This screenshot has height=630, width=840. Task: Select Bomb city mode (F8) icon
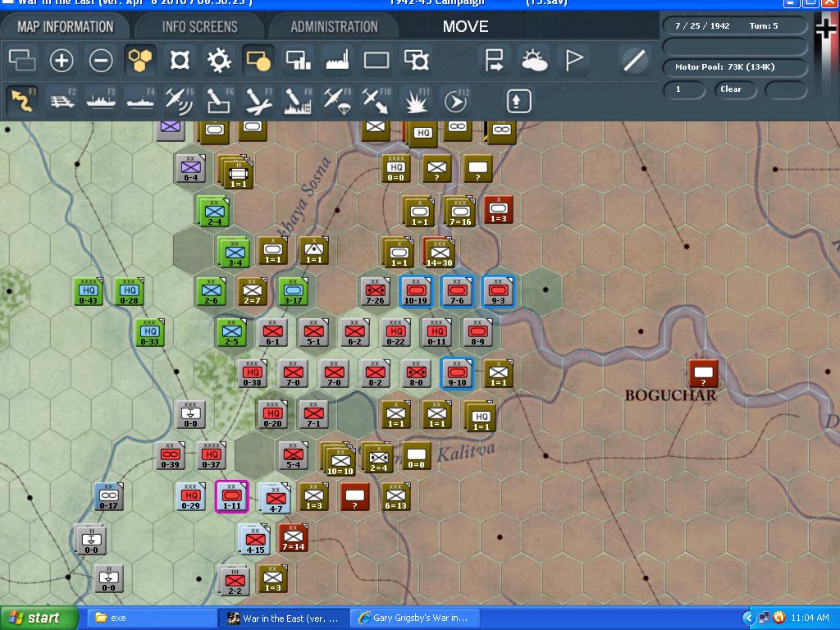[x=297, y=100]
